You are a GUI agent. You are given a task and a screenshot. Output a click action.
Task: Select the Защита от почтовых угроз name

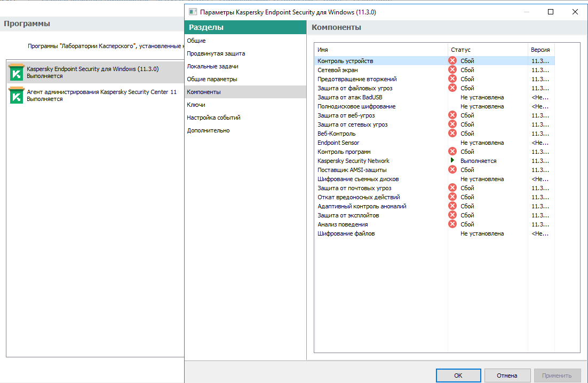pyautogui.click(x=354, y=188)
